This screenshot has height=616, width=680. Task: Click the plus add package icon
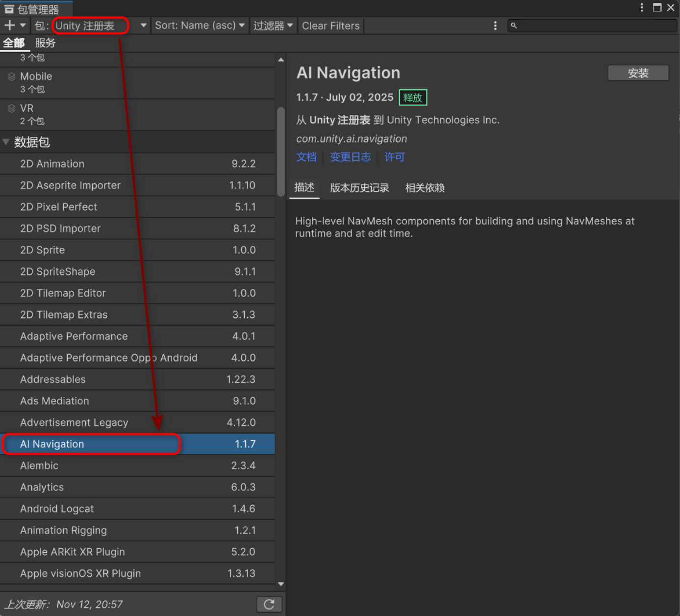click(10, 26)
